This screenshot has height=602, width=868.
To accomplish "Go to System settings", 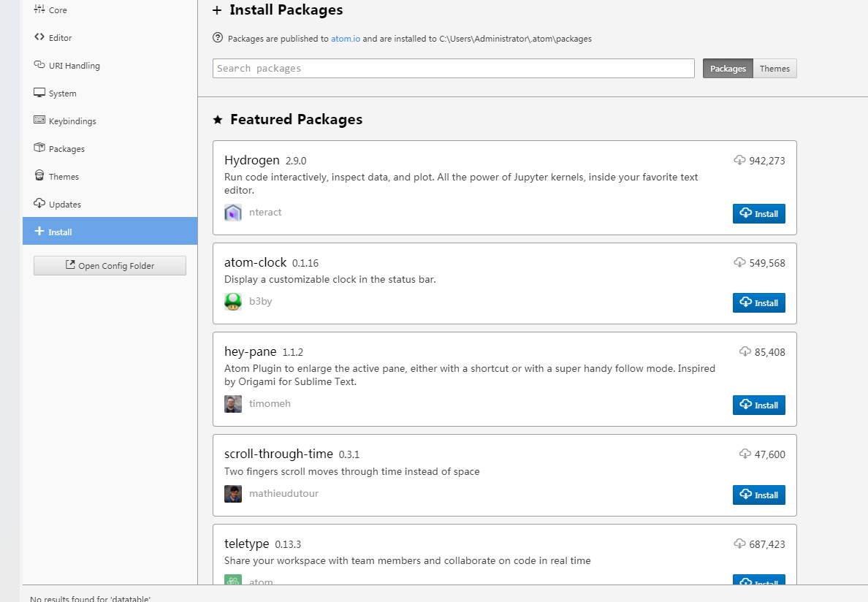I will 110,93.
